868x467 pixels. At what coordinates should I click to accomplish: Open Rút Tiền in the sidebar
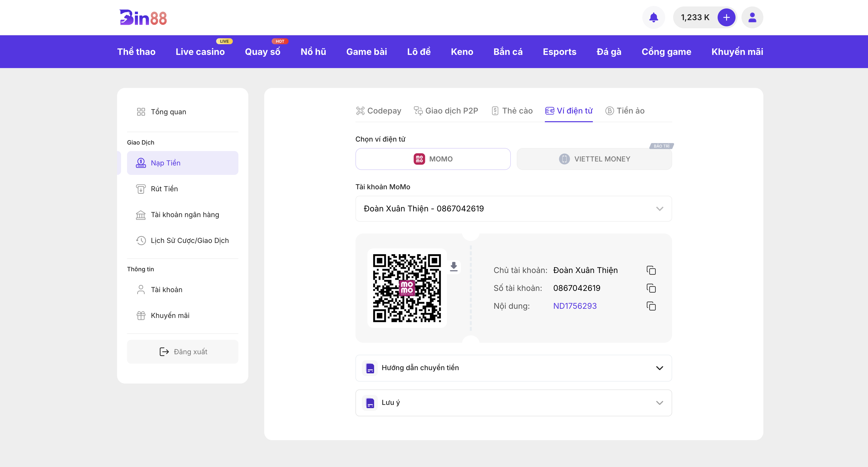(182, 189)
